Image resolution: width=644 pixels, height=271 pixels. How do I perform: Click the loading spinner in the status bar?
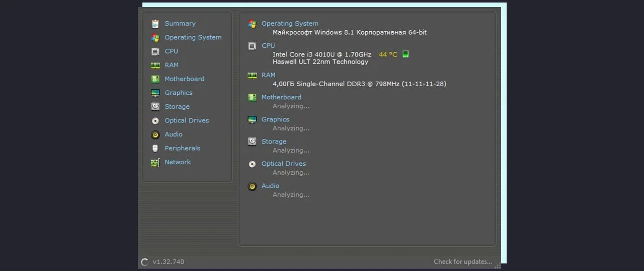[145, 262]
